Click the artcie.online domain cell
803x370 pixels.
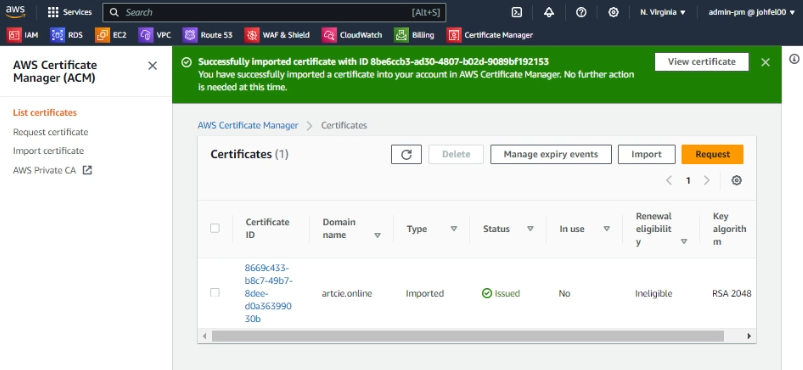point(347,294)
